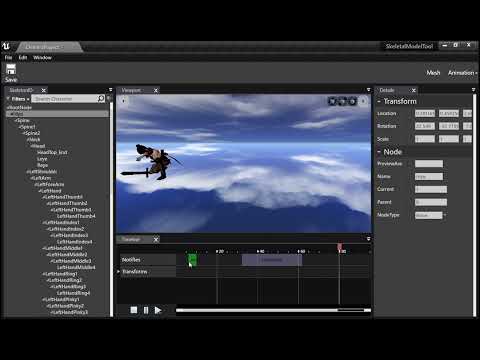
Task: Click the Details panel vertical scrollbar
Action: tap(475, 205)
